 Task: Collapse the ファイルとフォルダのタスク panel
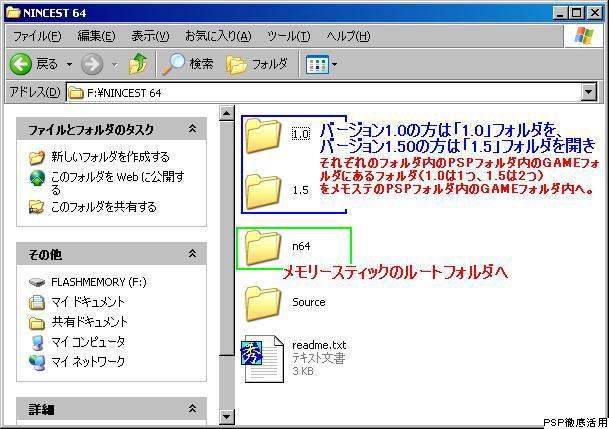pyautogui.click(x=192, y=129)
